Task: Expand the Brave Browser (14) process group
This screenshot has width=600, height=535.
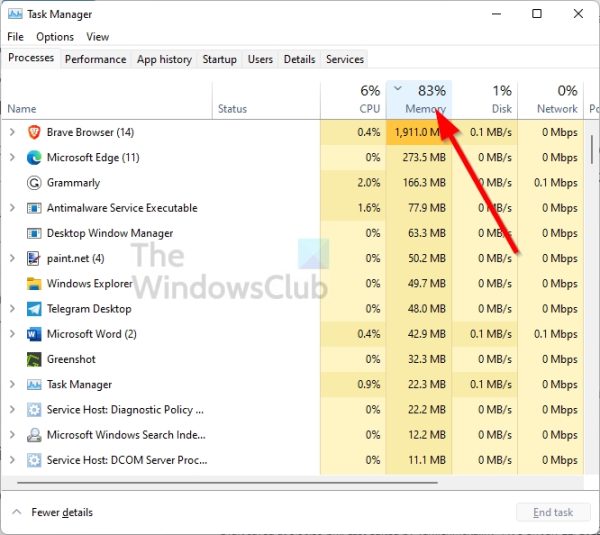Action: click(12, 132)
